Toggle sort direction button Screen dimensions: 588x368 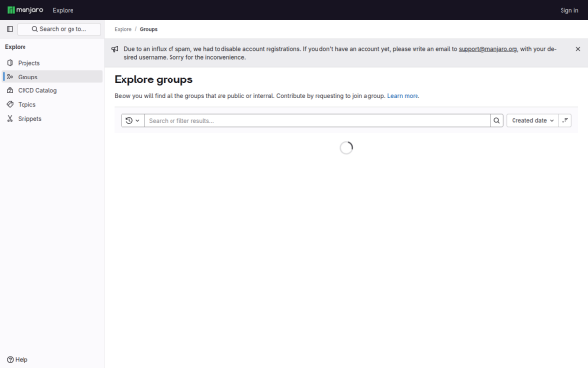[565, 120]
